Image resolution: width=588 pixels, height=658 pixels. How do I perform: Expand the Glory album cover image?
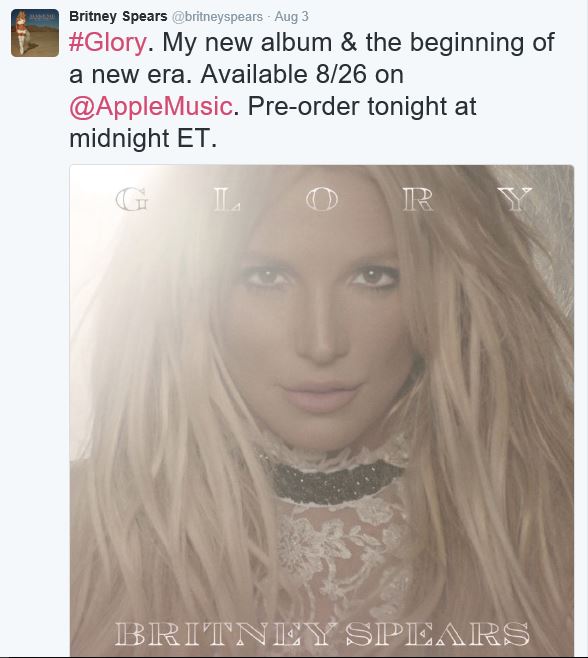click(322, 410)
